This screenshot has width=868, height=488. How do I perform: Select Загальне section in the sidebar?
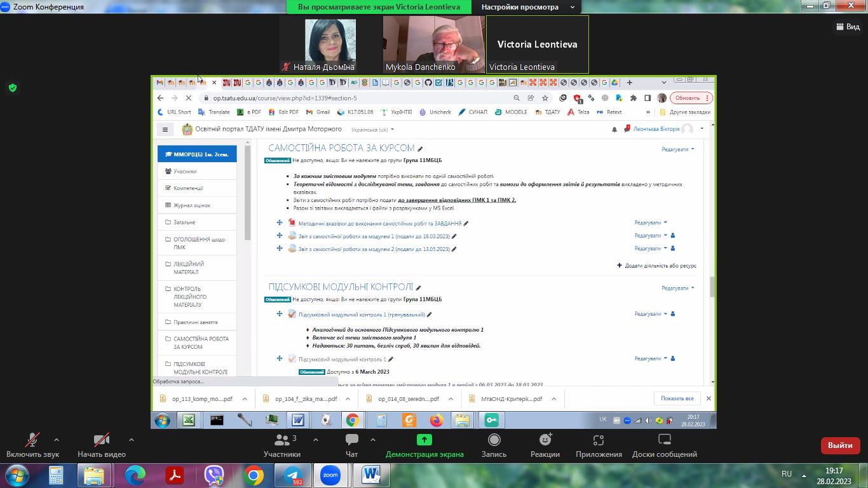click(197, 222)
